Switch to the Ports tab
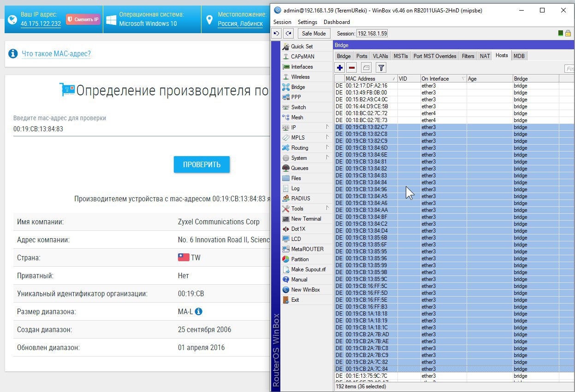The image size is (575, 392). pos(362,56)
